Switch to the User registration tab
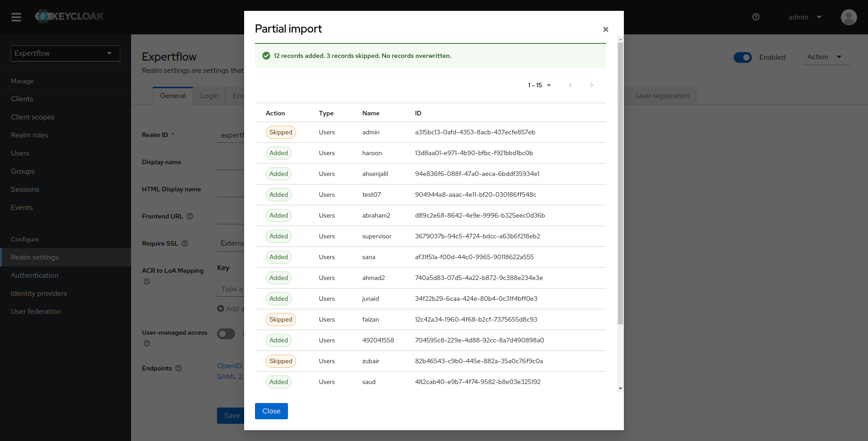The width and height of the screenshot is (868, 441). [x=662, y=96]
